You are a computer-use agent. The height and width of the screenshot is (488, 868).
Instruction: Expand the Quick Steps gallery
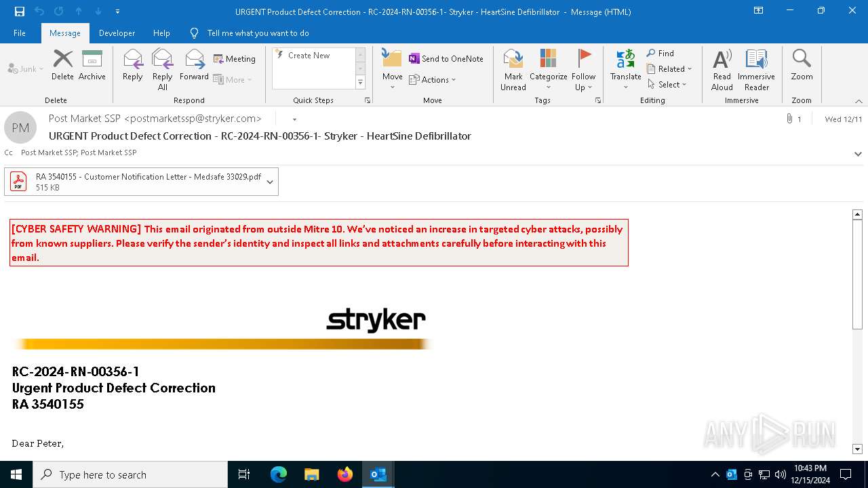tap(360, 83)
